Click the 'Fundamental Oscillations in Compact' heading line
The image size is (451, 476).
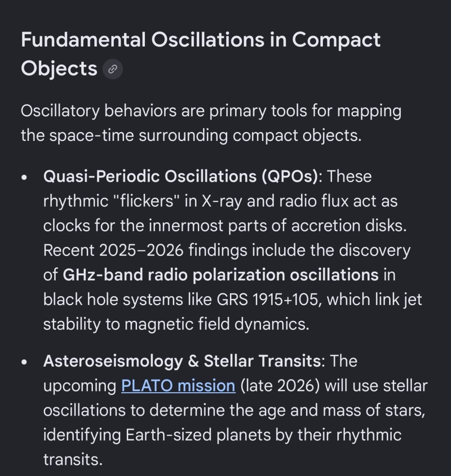(201, 40)
